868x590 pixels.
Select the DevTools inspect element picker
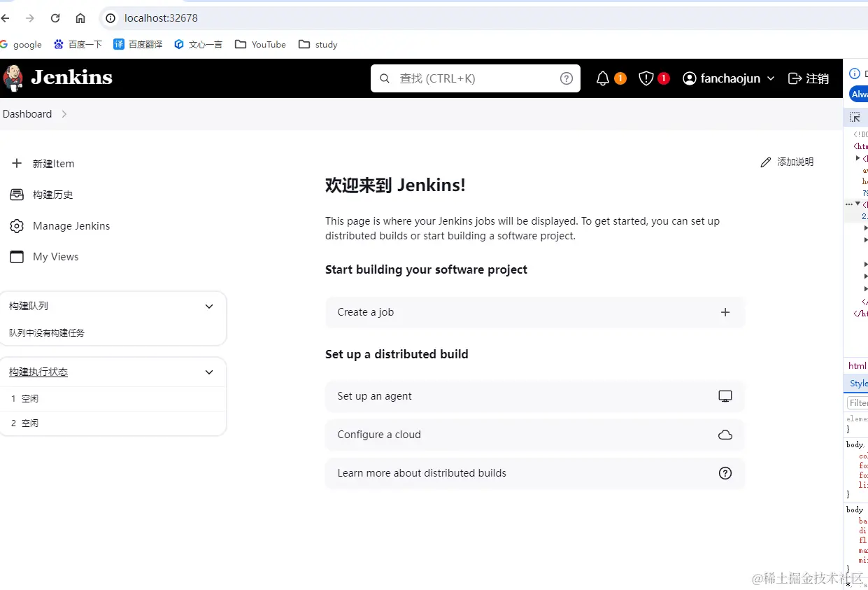point(855,117)
